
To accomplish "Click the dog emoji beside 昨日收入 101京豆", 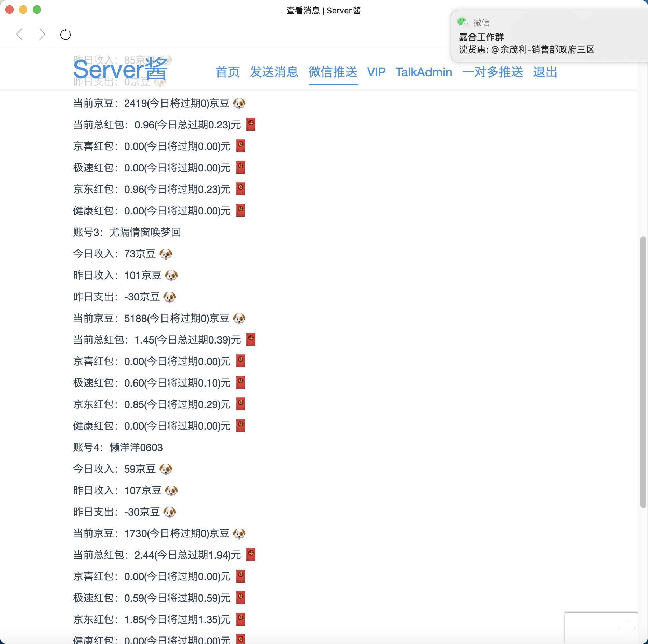I will click(x=171, y=275).
